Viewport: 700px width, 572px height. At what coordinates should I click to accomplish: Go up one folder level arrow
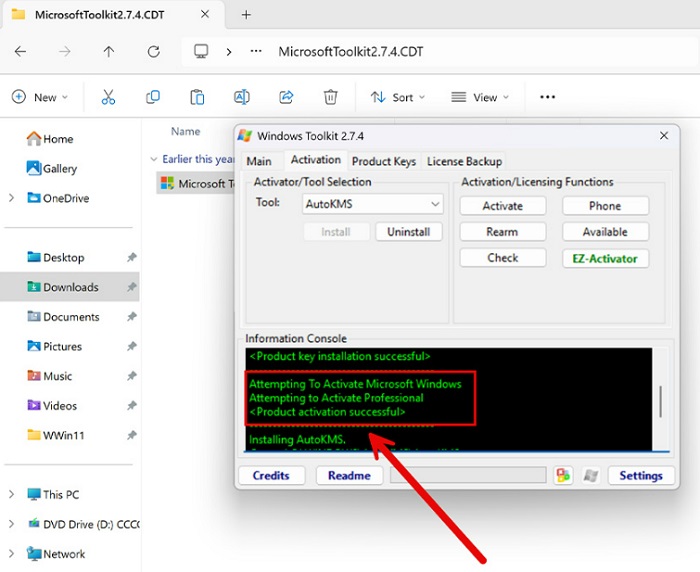(108, 52)
